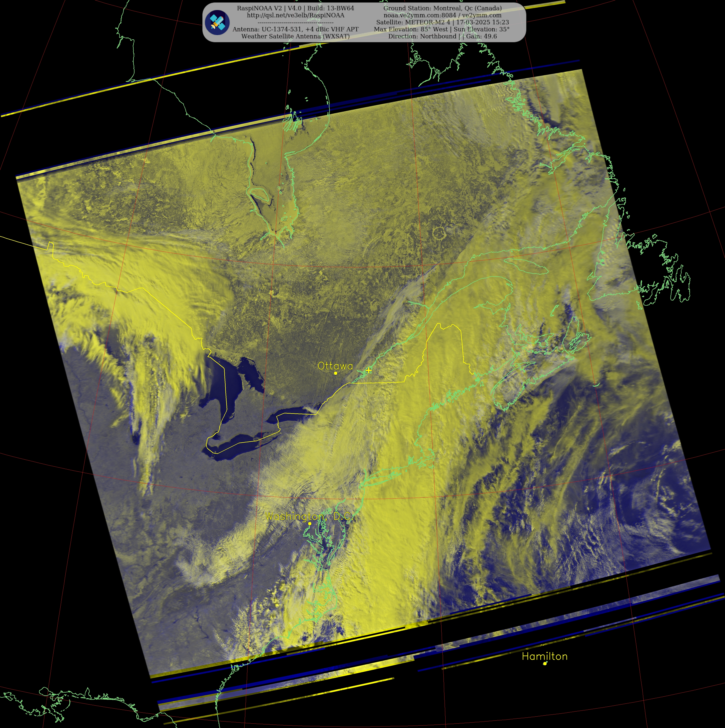Click 'Ground Station: Montreal, Qc (Canada)' text
The image size is (725, 728).
tap(442, 8)
